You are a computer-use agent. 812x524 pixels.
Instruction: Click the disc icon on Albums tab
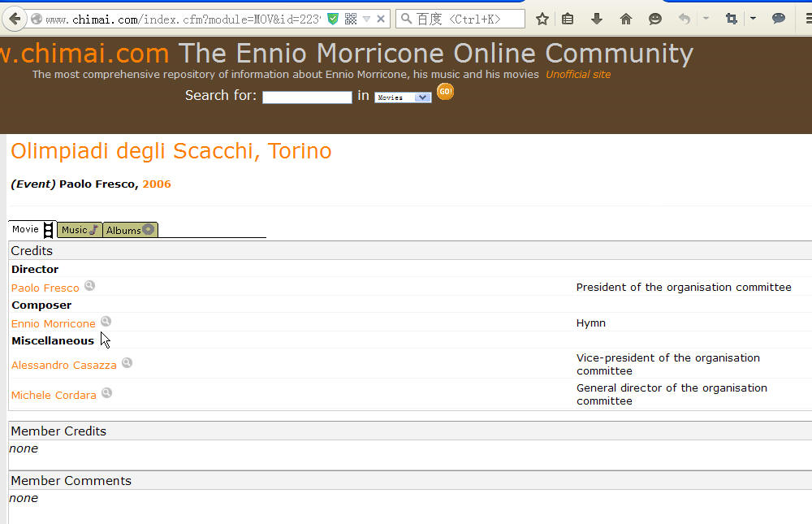148,229
